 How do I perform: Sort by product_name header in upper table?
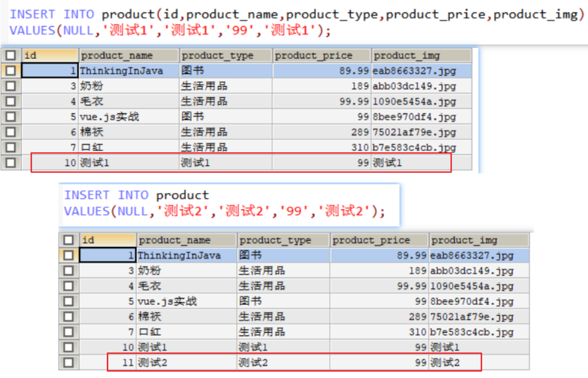coord(129,56)
